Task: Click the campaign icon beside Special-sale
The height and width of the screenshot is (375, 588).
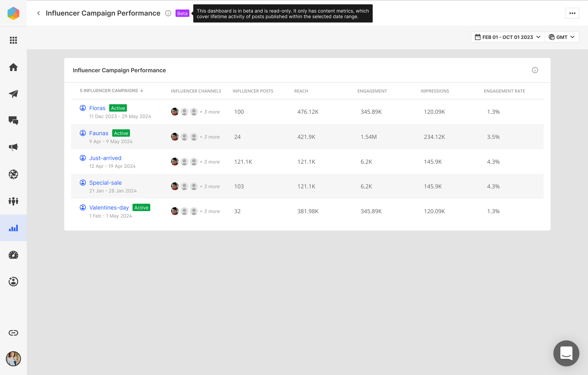Action: tap(83, 183)
